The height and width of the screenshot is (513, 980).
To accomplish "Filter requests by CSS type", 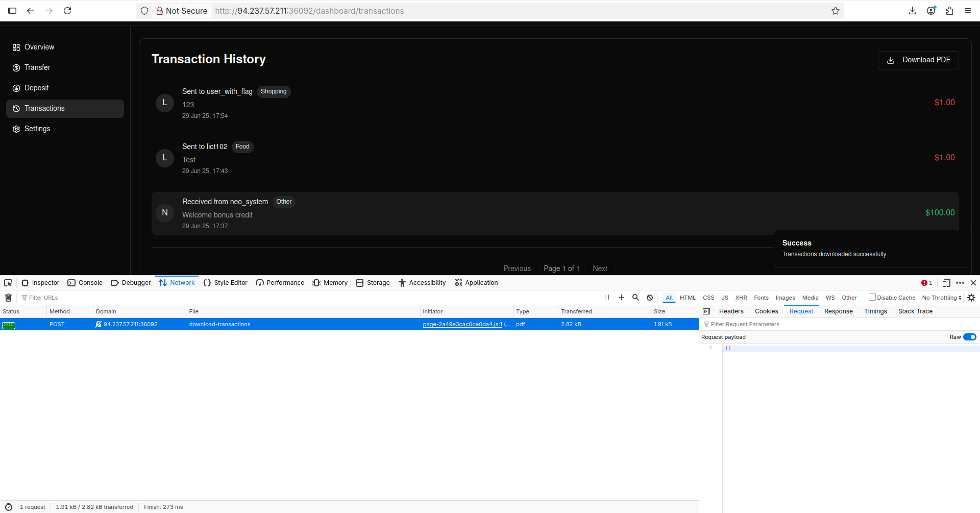I will pos(708,298).
